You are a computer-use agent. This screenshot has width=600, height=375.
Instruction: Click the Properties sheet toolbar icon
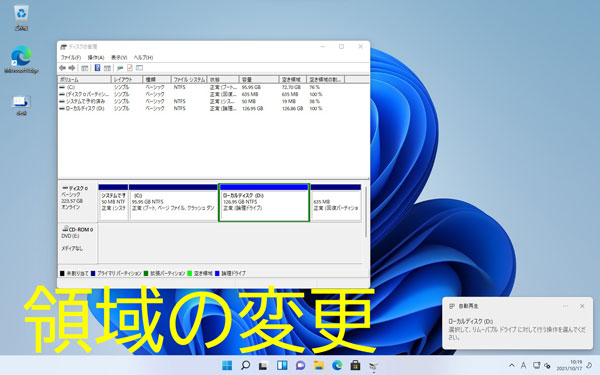point(130,68)
